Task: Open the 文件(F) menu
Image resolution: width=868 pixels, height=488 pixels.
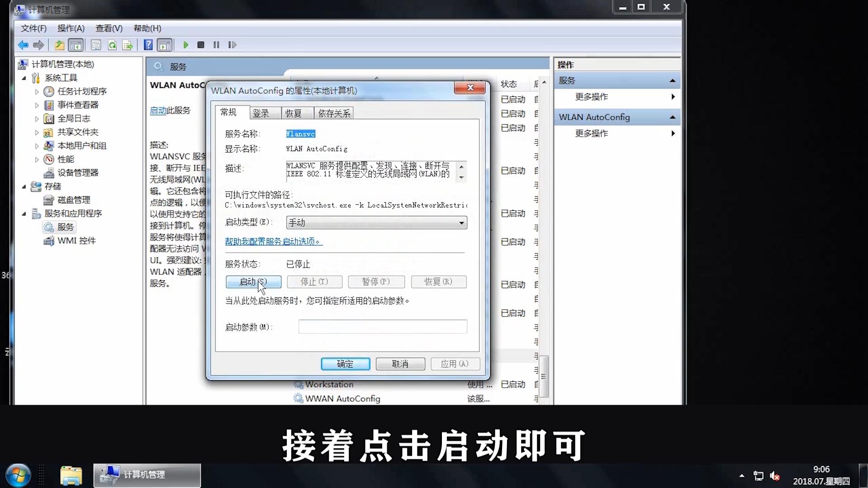Action: (x=33, y=28)
